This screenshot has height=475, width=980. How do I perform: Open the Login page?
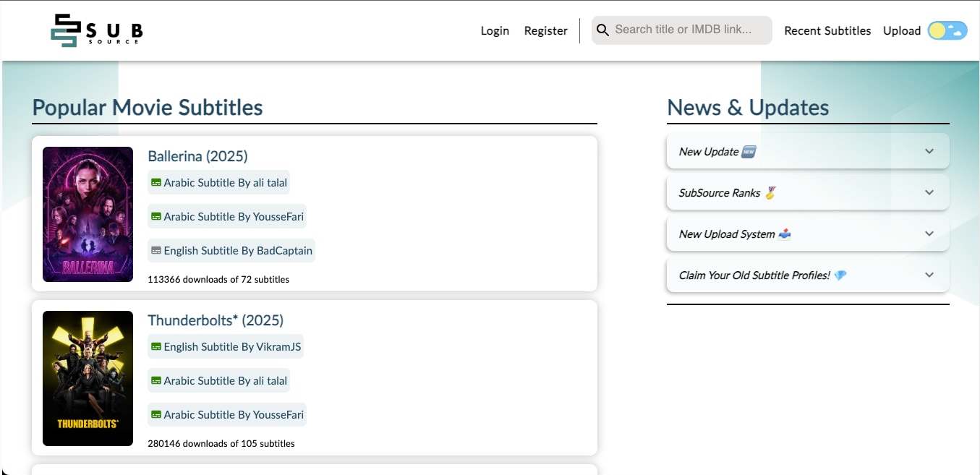(x=495, y=30)
